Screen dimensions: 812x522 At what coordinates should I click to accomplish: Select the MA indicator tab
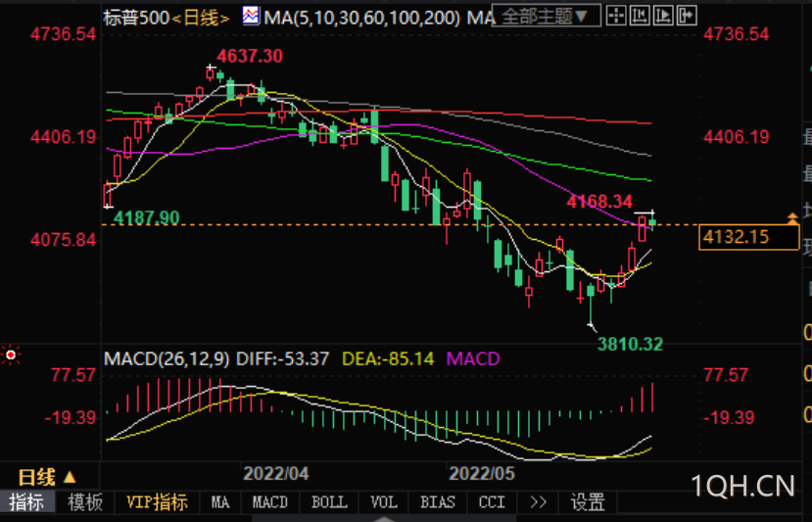point(220,501)
